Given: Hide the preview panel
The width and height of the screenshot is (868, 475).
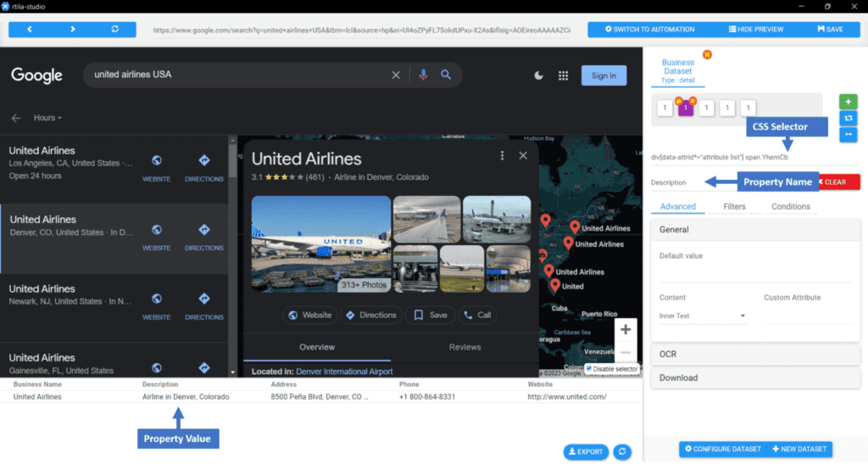Looking at the screenshot, I should click(756, 30).
